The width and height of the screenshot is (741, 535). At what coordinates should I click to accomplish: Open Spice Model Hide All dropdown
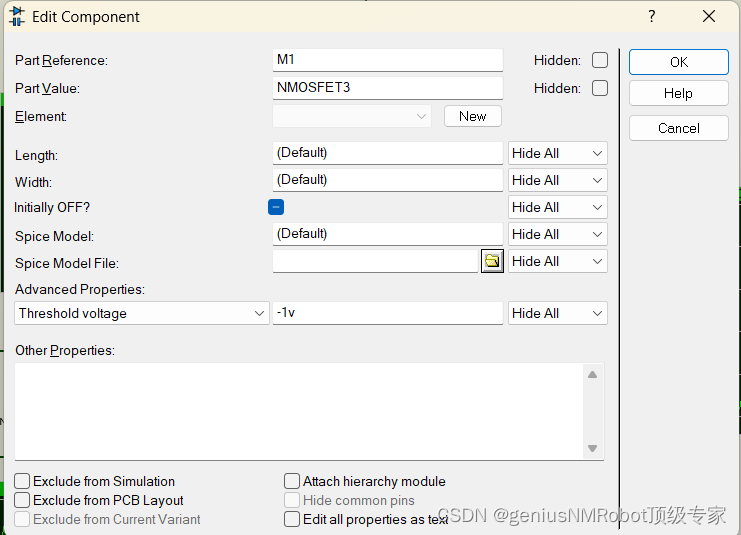[x=558, y=234]
